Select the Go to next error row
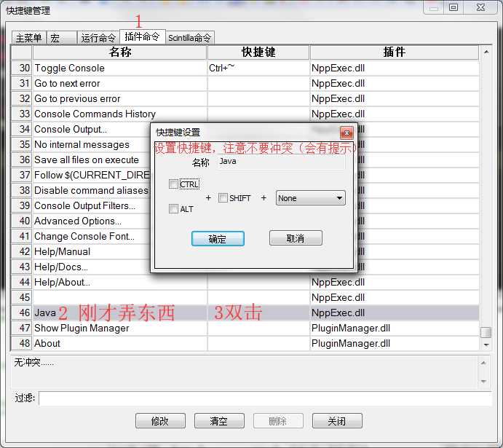 coord(245,84)
